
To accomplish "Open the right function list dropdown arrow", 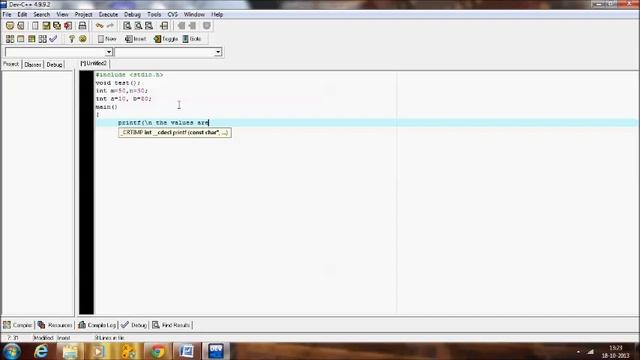I will pyautogui.click(x=218, y=52).
